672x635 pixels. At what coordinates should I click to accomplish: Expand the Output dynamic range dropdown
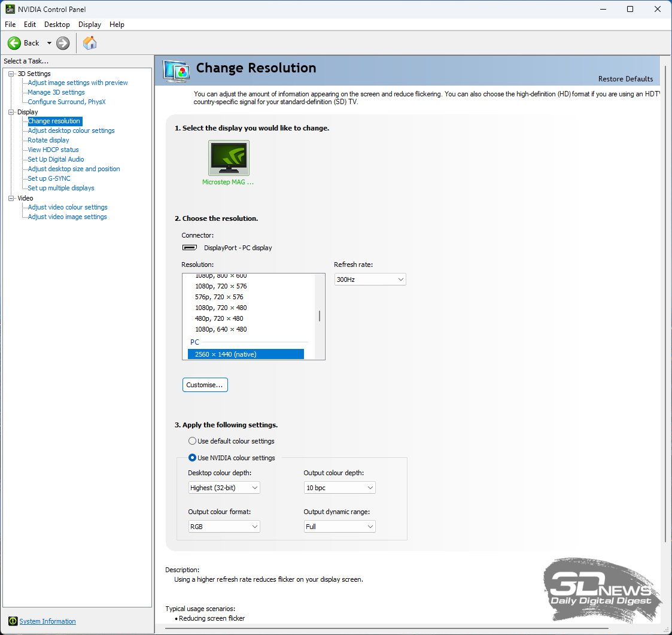tap(339, 527)
